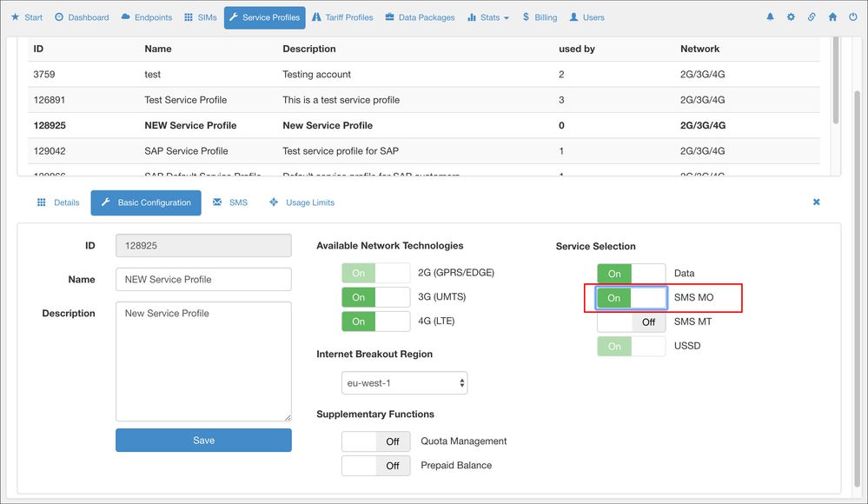Open the SMS sub-tab
The width and height of the screenshot is (868, 504).
click(x=230, y=202)
